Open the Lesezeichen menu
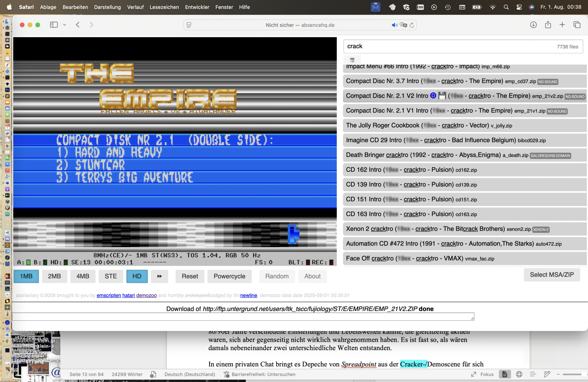Viewport: 588px width, 382px height. pos(164,7)
